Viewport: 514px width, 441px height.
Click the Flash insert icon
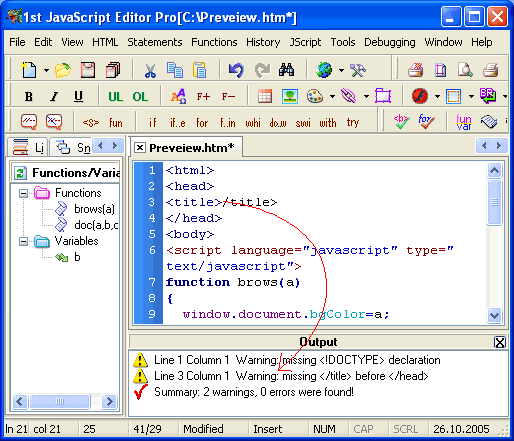tap(420, 96)
